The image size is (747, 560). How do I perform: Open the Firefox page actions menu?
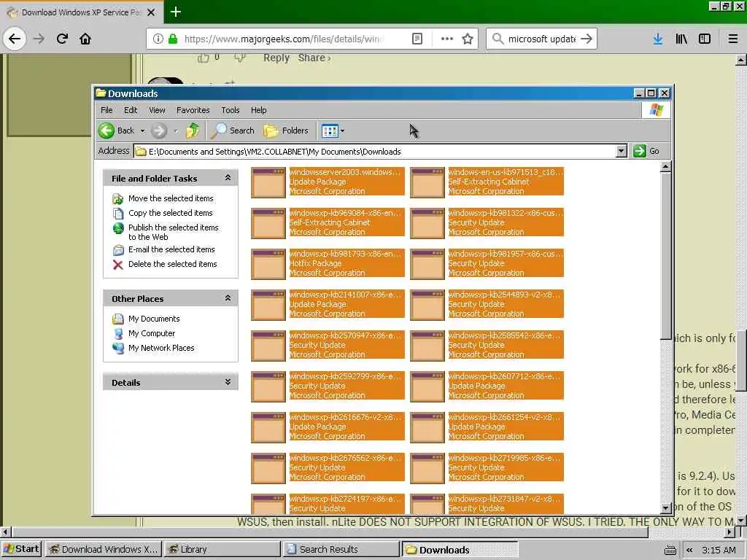(447, 39)
